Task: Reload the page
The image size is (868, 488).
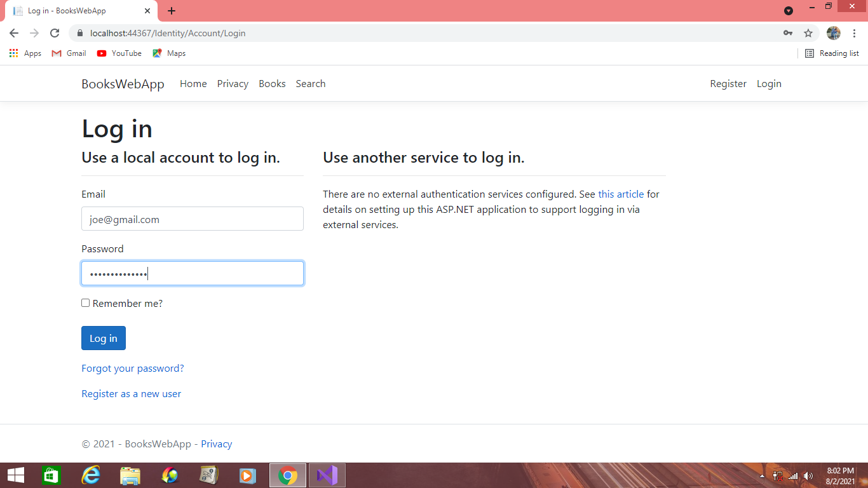Action: pos(54,33)
